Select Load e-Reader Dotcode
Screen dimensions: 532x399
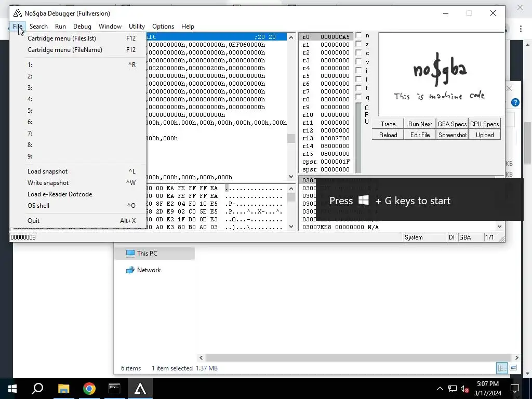point(78,194)
